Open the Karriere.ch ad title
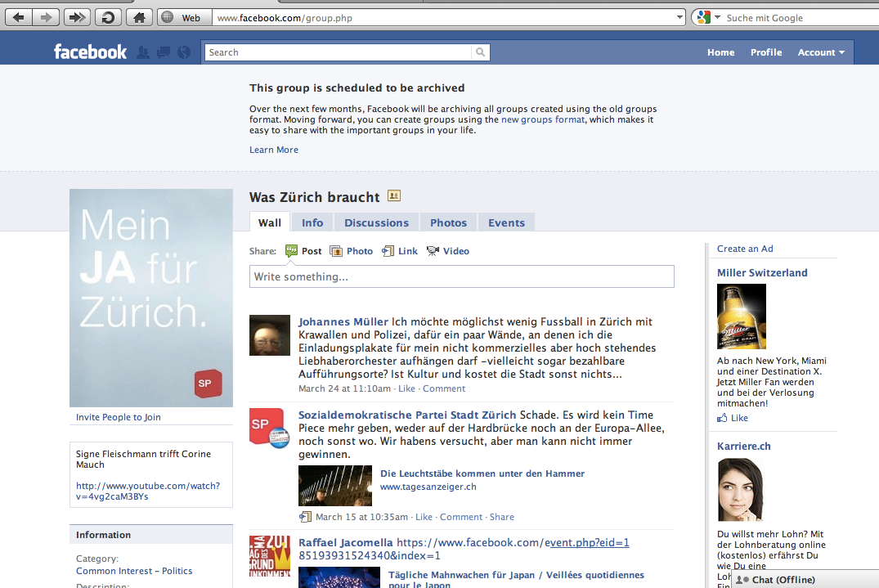The image size is (879, 588). [744, 447]
